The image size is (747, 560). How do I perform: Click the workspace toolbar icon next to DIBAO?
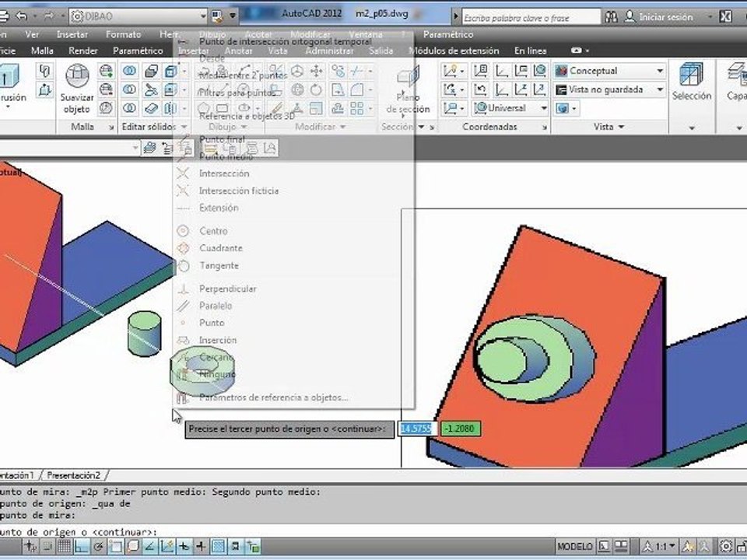217,16
